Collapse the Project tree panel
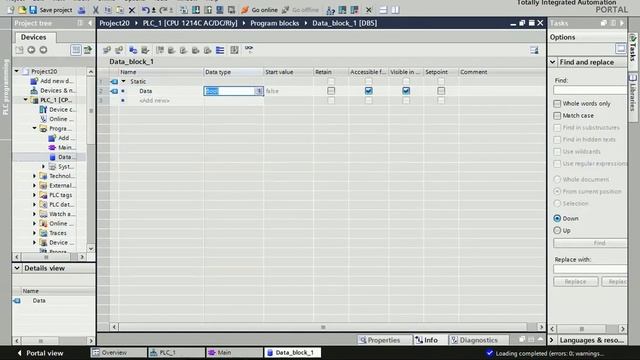Image resolution: width=640 pixels, height=360 pixels. (x=90, y=23)
